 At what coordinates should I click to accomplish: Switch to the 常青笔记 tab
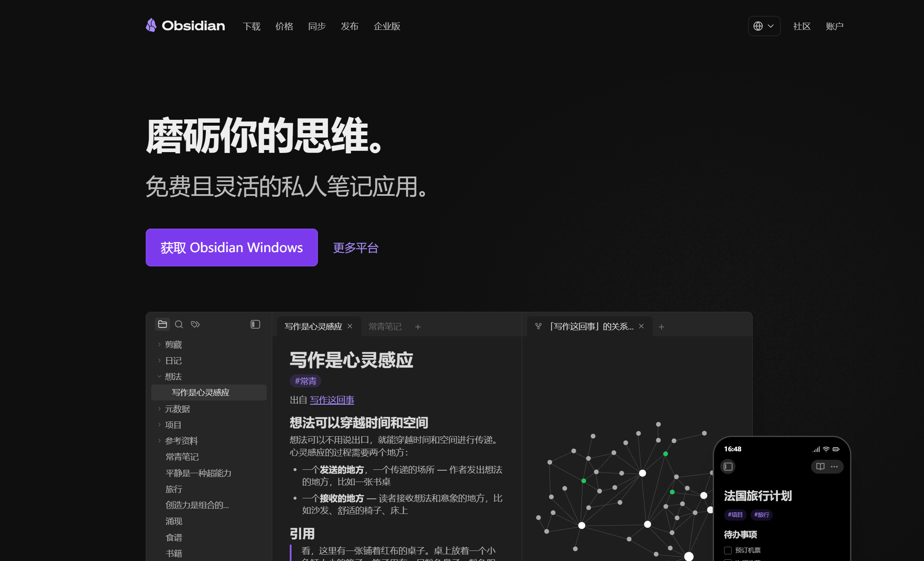pos(385,327)
